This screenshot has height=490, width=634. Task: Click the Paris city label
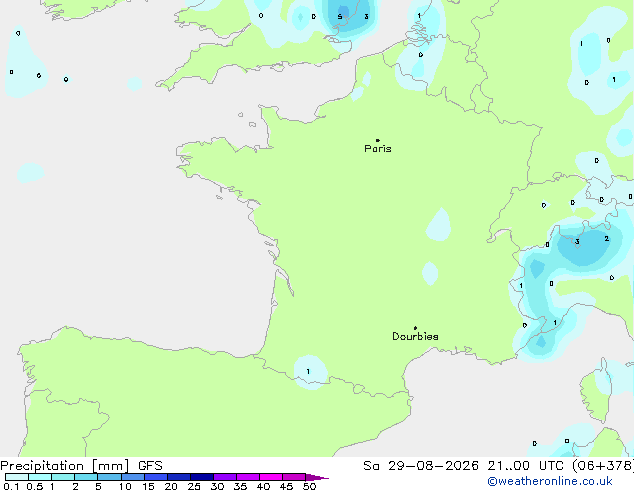378,148
